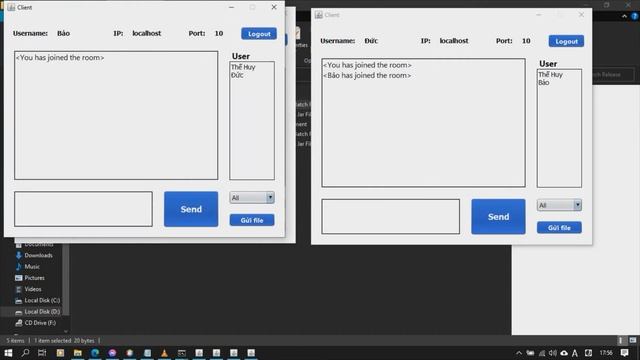Click the taskbar clock showing 17:56
Image resolution: width=640 pixels, height=360 pixels.
click(606, 353)
